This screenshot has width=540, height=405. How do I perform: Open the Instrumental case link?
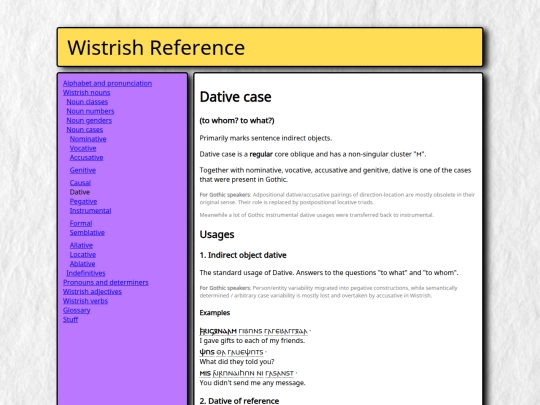(x=91, y=211)
